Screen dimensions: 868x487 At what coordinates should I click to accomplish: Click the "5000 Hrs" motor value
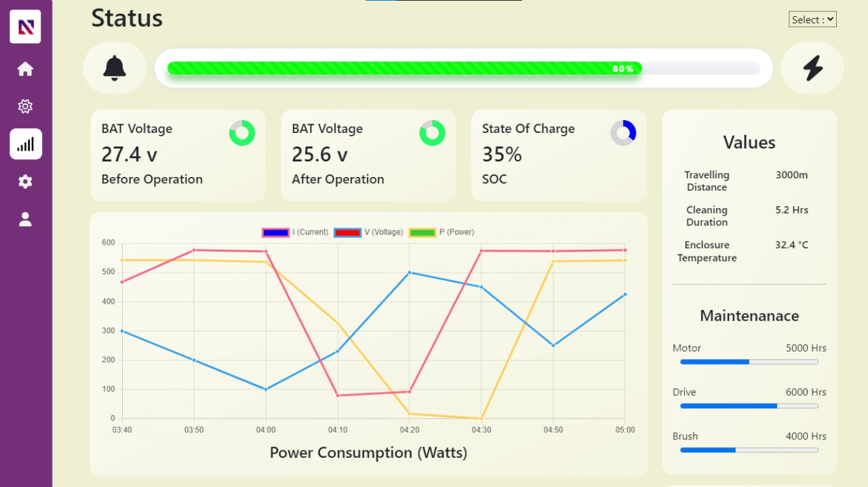coord(806,348)
